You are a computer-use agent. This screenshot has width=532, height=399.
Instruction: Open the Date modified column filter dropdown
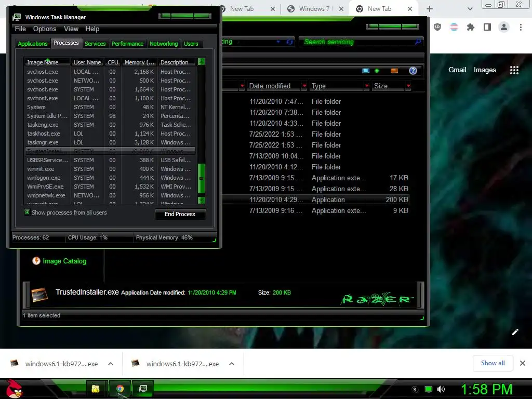tap(304, 86)
